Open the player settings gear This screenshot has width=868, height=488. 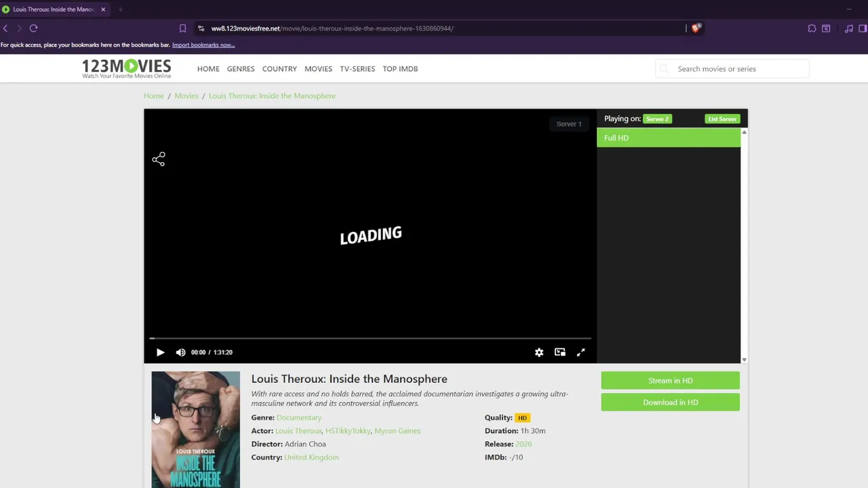(x=539, y=352)
